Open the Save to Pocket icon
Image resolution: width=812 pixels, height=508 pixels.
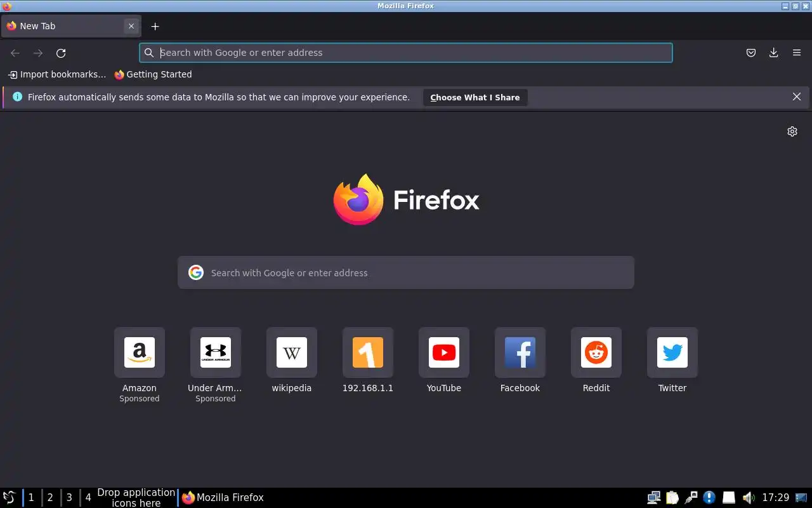pyautogui.click(x=751, y=53)
